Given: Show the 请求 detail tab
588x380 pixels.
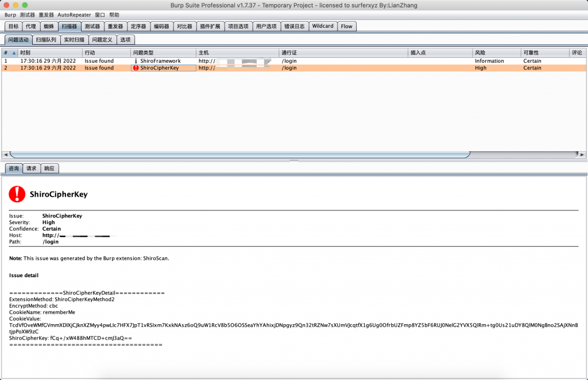Looking at the screenshot, I should tap(32, 168).
